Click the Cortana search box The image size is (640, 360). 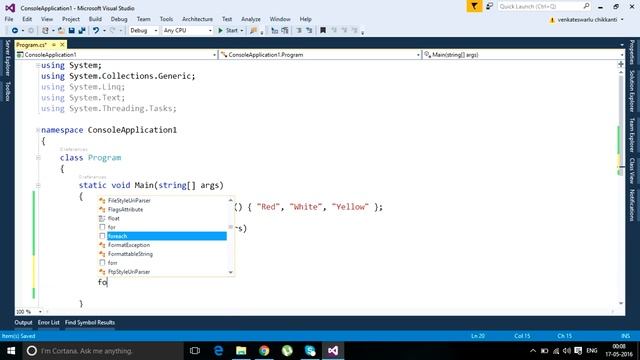tap(102, 351)
